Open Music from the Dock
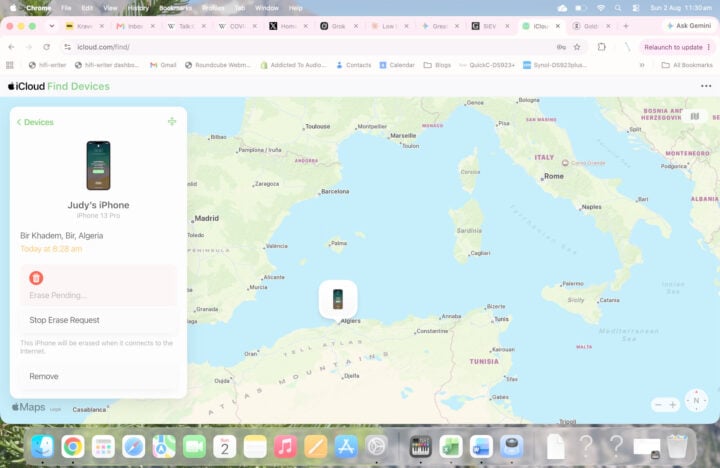The width and height of the screenshot is (720, 468). click(285, 446)
